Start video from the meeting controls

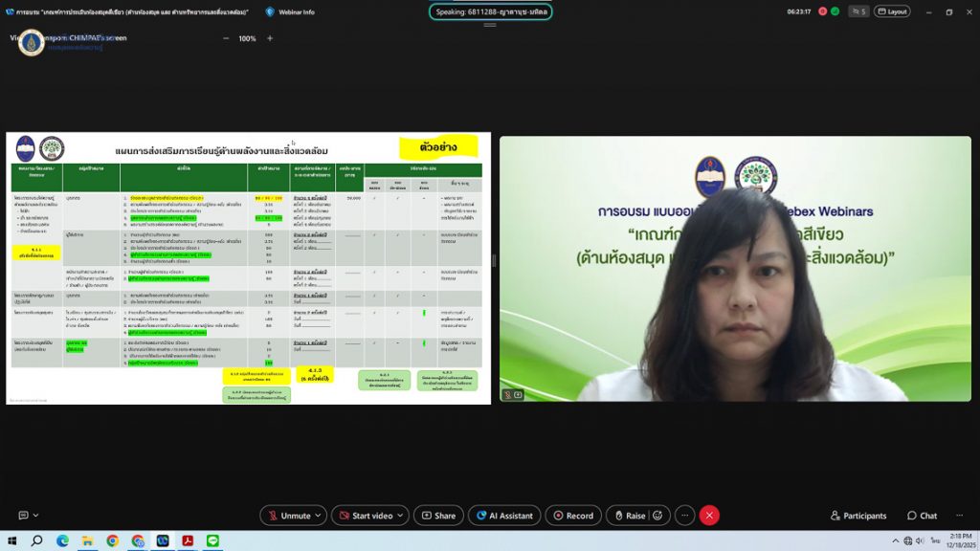[x=364, y=516]
